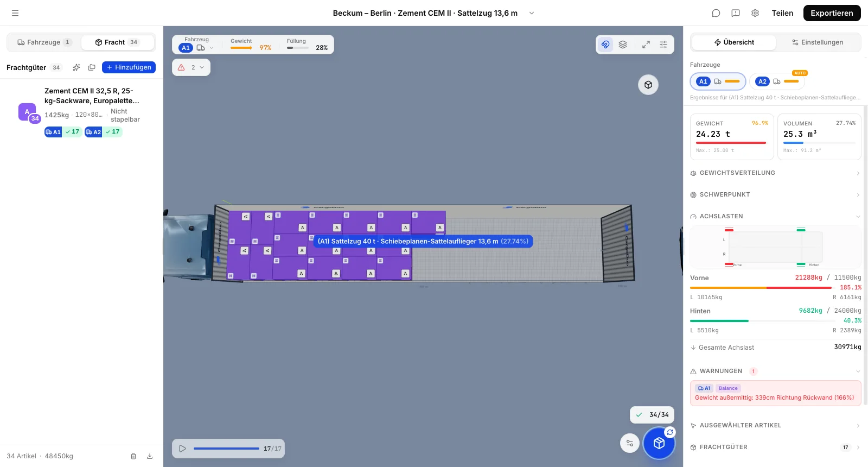Image resolution: width=868 pixels, height=467 pixels.
Task: Download the cargo list icon
Action: [150, 456]
